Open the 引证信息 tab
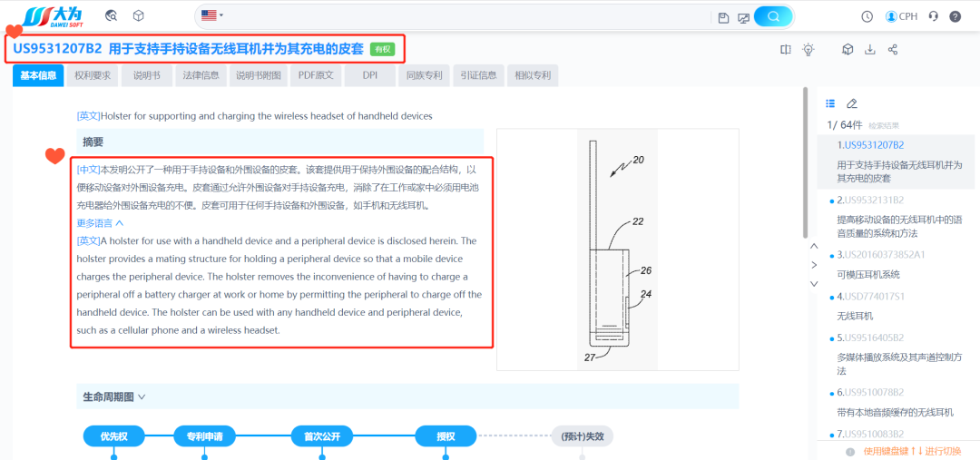Screen dimensions: 980x460 (x=478, y=75)
